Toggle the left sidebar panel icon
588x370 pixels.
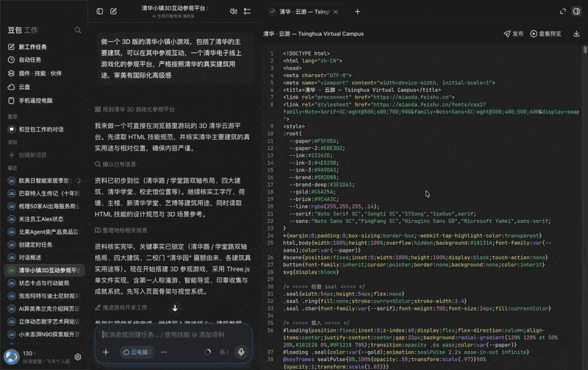coord(100,11)
